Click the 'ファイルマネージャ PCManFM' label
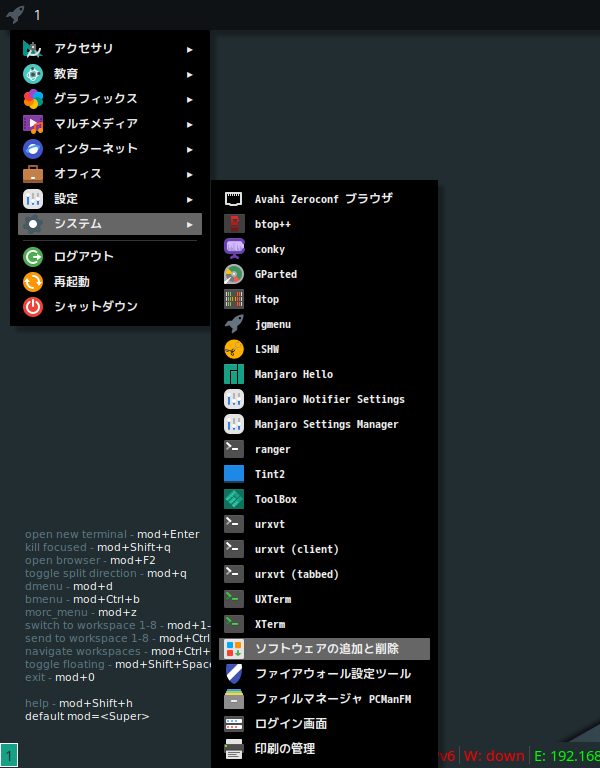 333,698
